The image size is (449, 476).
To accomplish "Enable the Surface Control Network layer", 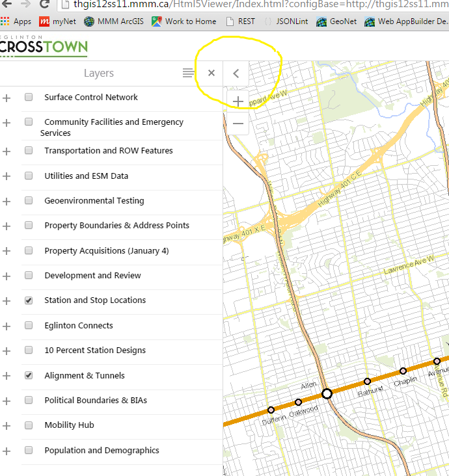I will pyautogui.click(x=29, y=97).
